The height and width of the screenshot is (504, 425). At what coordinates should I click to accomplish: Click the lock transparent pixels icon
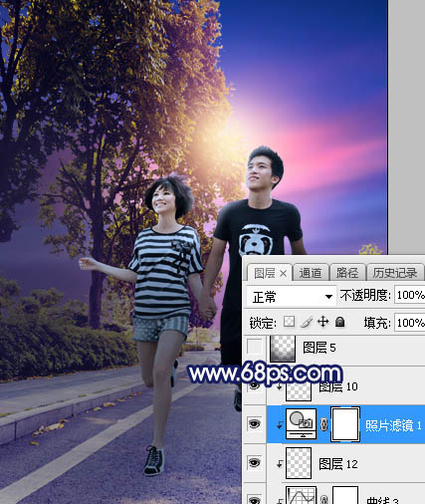(290, 322)
